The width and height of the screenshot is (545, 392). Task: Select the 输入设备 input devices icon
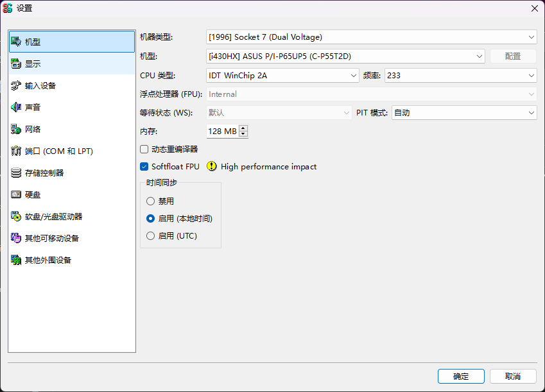16,85
